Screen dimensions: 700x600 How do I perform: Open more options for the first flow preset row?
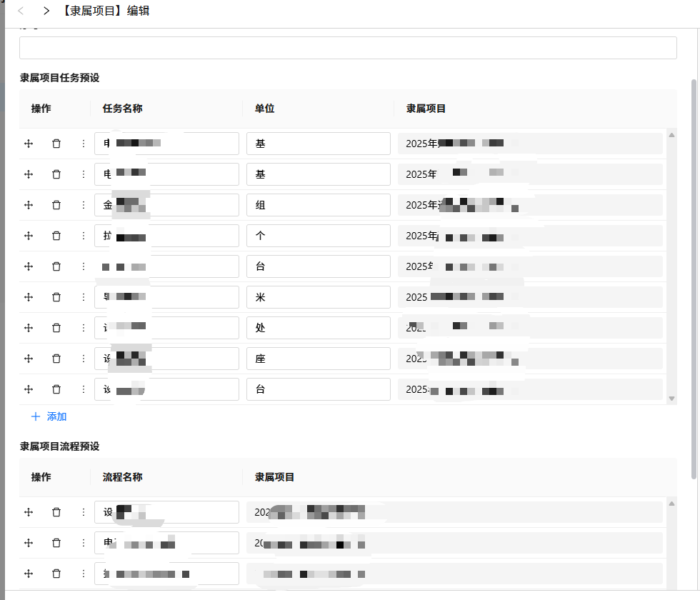click(x=83, y=512)
